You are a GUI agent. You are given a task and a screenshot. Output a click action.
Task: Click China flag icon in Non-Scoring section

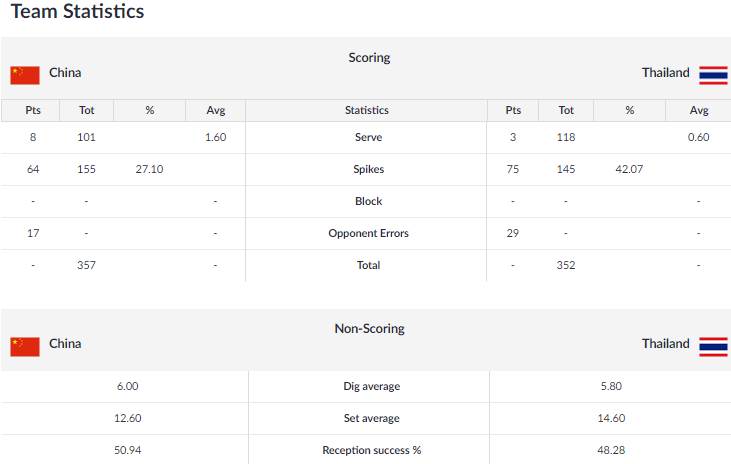[25, 347]
